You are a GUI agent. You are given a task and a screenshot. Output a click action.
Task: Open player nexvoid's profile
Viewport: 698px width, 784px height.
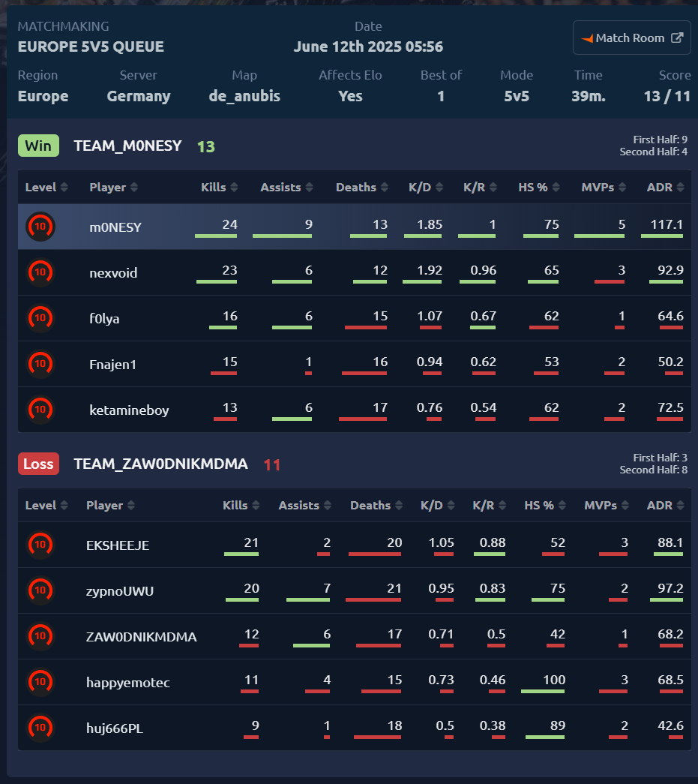click(x=113, y=273)
